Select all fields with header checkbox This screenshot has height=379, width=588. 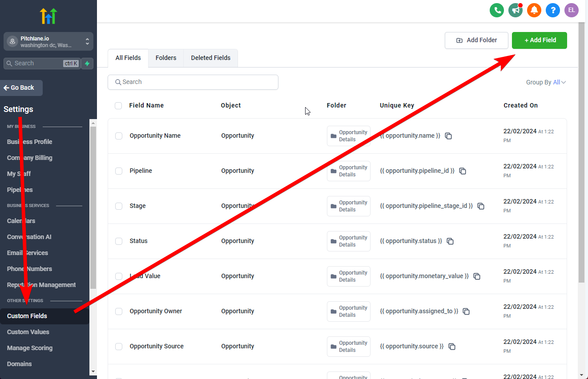click(118, 106)
